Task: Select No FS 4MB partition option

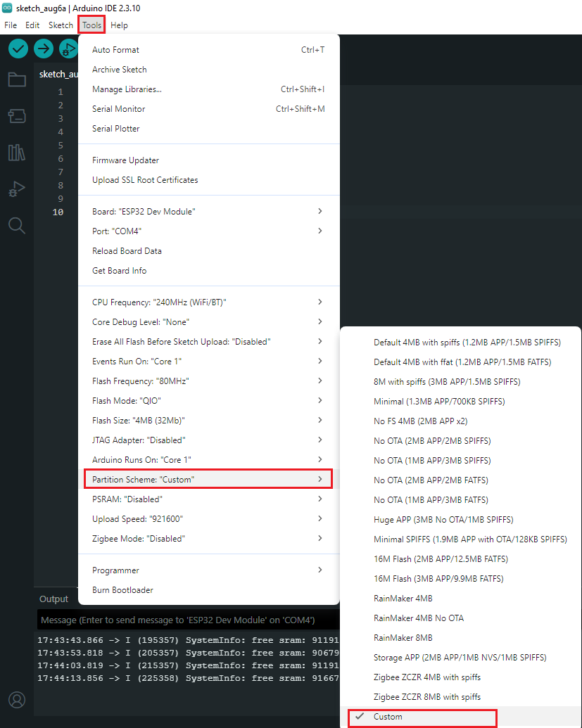Action: [460, 421]
